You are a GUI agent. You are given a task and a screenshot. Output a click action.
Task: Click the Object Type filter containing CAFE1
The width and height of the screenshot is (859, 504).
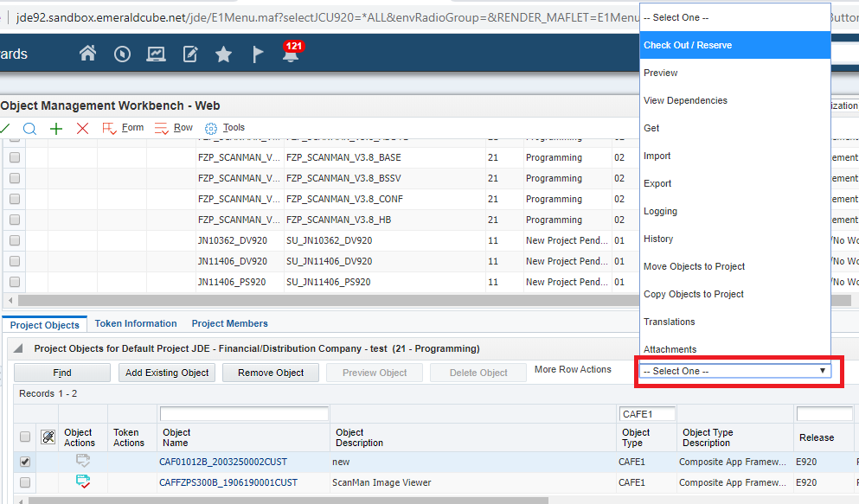pyautogui.click(x=647, y=414)
